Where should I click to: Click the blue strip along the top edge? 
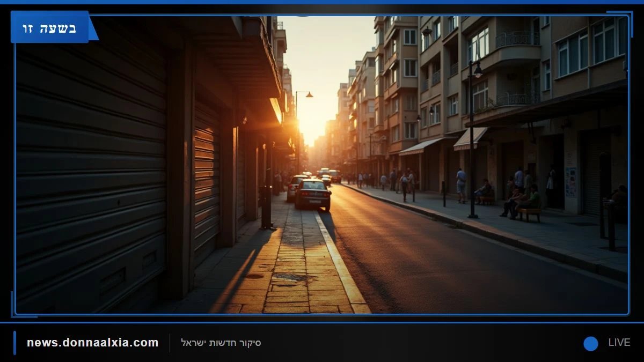[322, 2]
